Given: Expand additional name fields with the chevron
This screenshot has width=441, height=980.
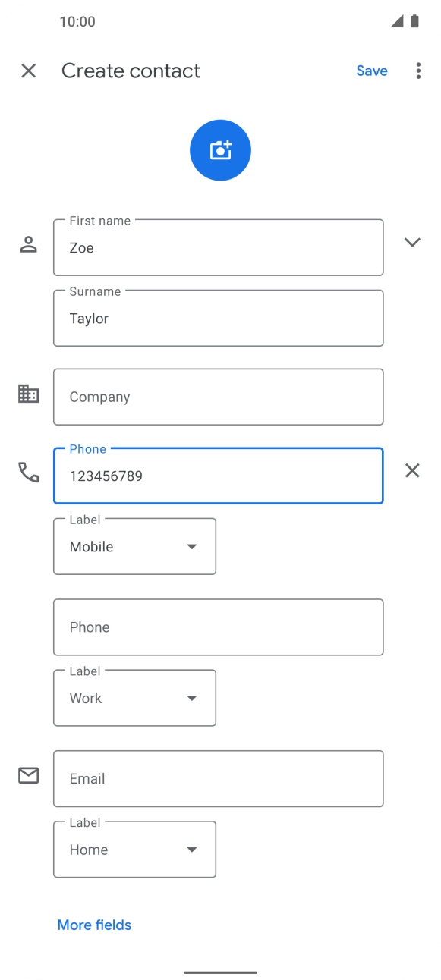Looking at the screenshot, I should click(x=412, y=243).
